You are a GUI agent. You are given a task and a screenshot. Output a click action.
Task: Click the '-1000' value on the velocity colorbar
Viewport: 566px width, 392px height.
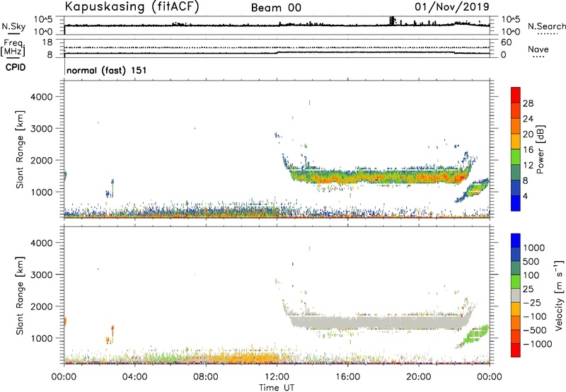[x=537, y=344]
